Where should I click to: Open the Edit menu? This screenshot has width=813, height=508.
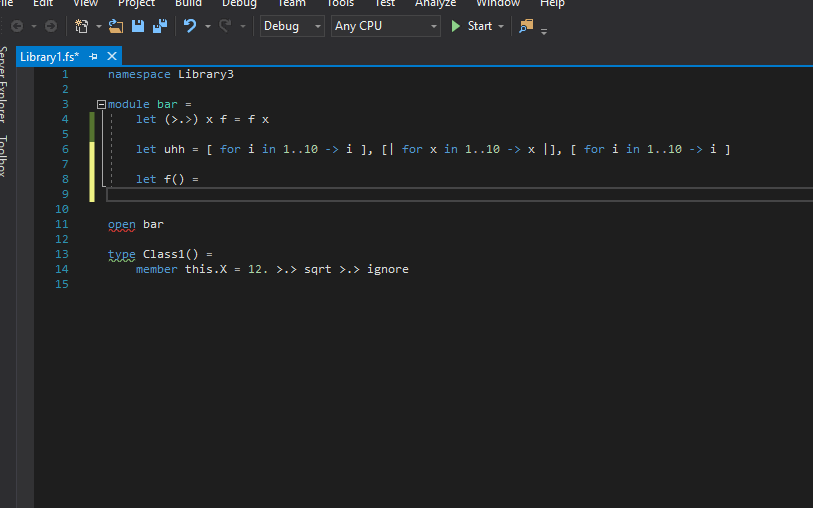(x=43, y=3)
